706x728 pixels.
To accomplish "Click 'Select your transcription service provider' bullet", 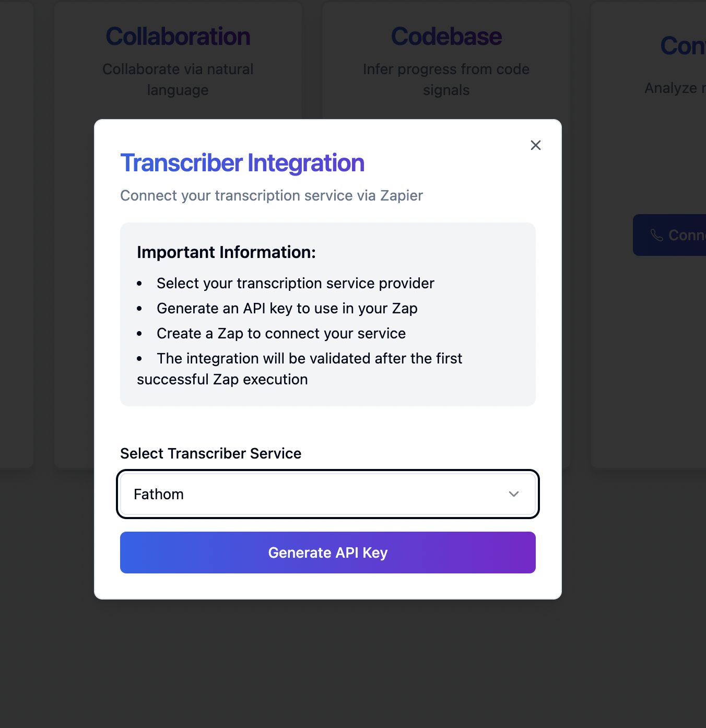I will point(295,283).
